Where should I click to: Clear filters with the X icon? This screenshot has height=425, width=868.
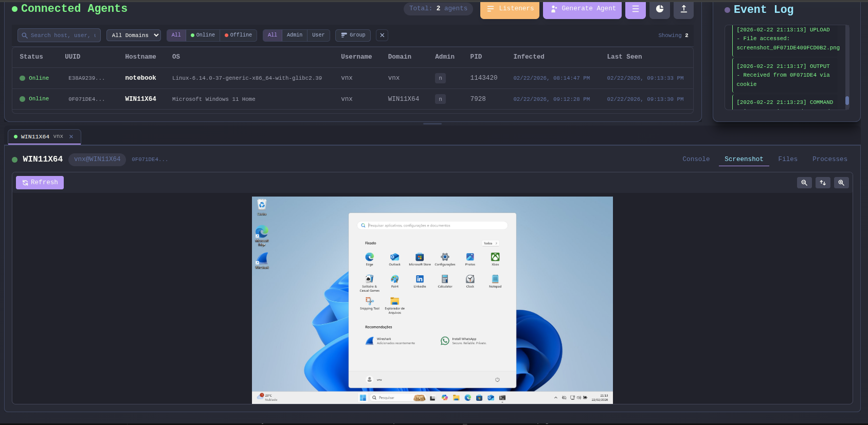pyautogui.click(x=382, y=35)
